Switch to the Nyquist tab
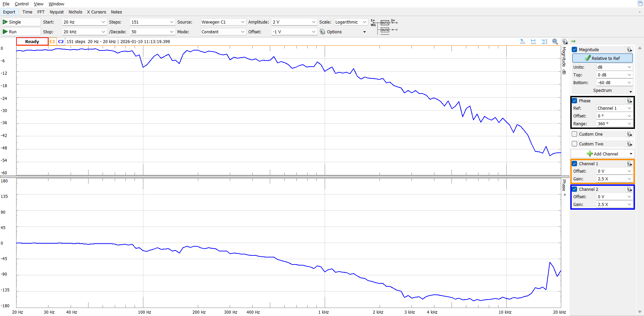Viewport: 644px width, 316px height. coord(57,12)
